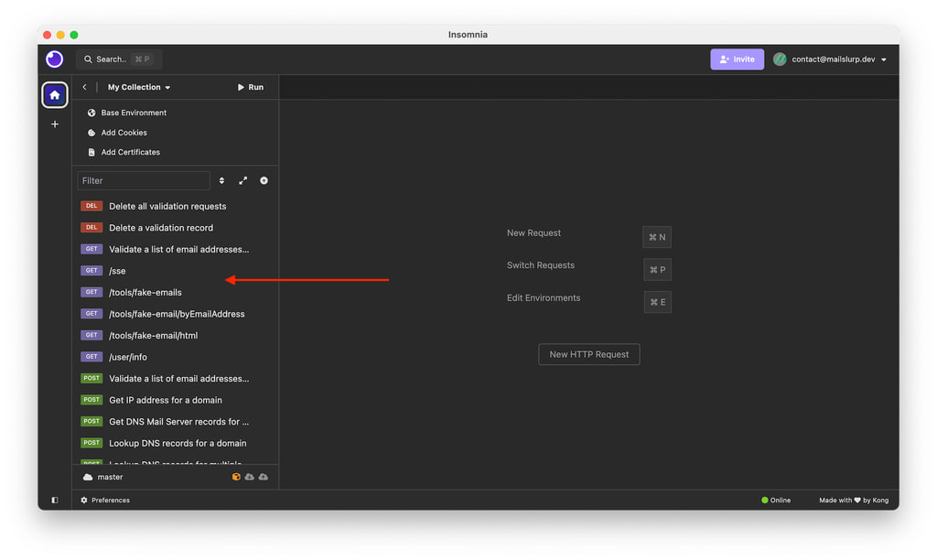Viewport: 937px width, 560px height.
Task: Click the globe icon beside Base Environment
Action: 92,113
